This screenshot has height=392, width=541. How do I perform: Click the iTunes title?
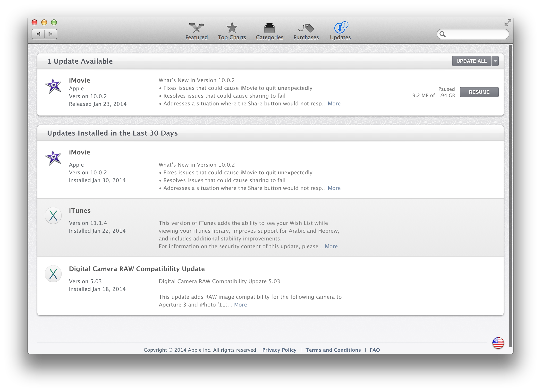[80, 210]
